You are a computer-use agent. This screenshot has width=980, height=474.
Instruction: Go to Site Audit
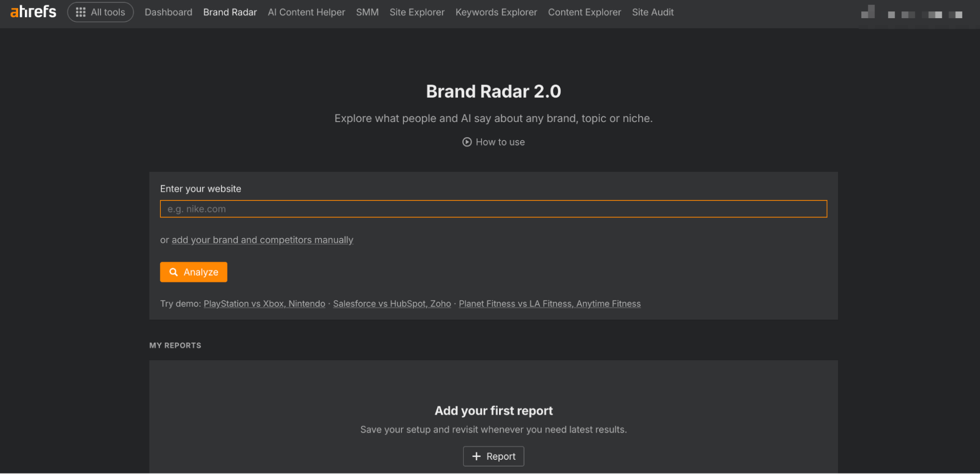[653, 12]
